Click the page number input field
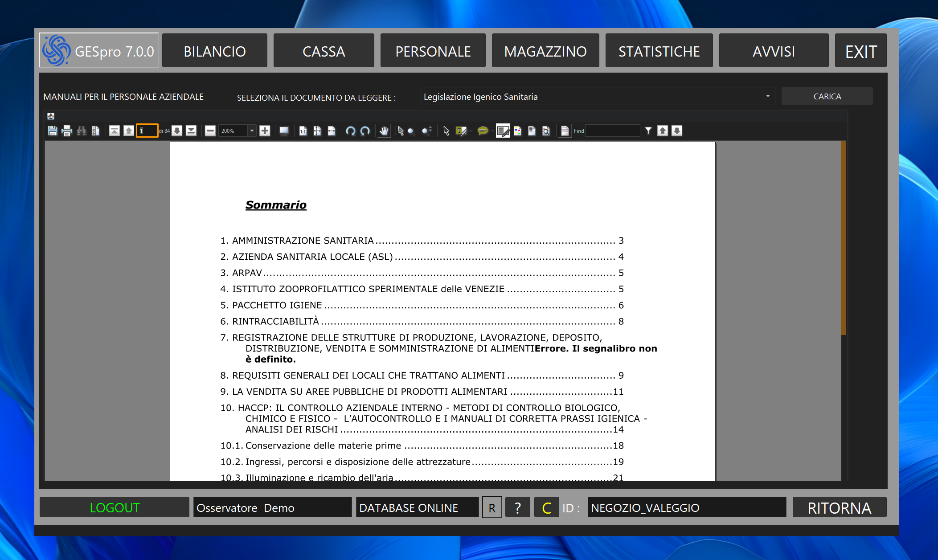 (147, 131)
